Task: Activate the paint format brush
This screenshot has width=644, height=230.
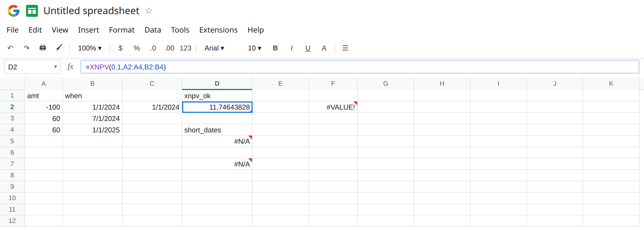Action: (59, 48)
